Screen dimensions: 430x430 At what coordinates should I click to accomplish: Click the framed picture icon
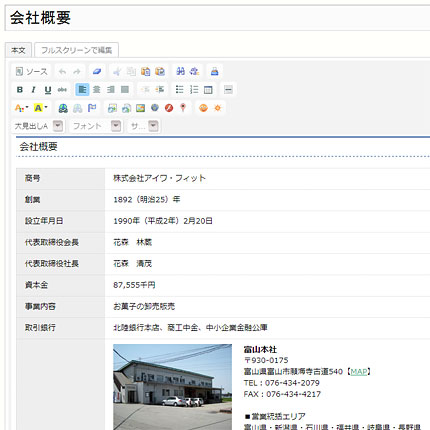(x=140, y=108)
